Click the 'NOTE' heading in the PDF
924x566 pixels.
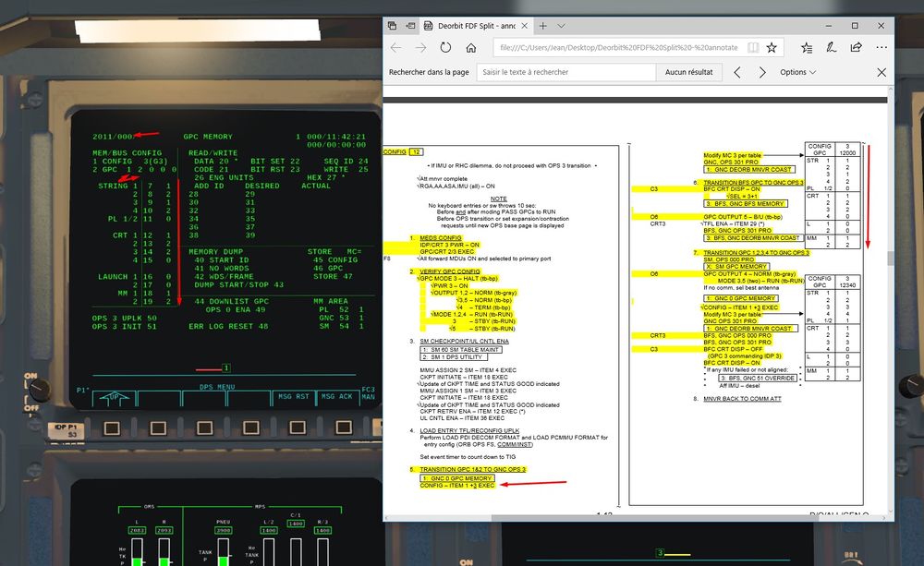pyautogui.click(x=499, y=199)
